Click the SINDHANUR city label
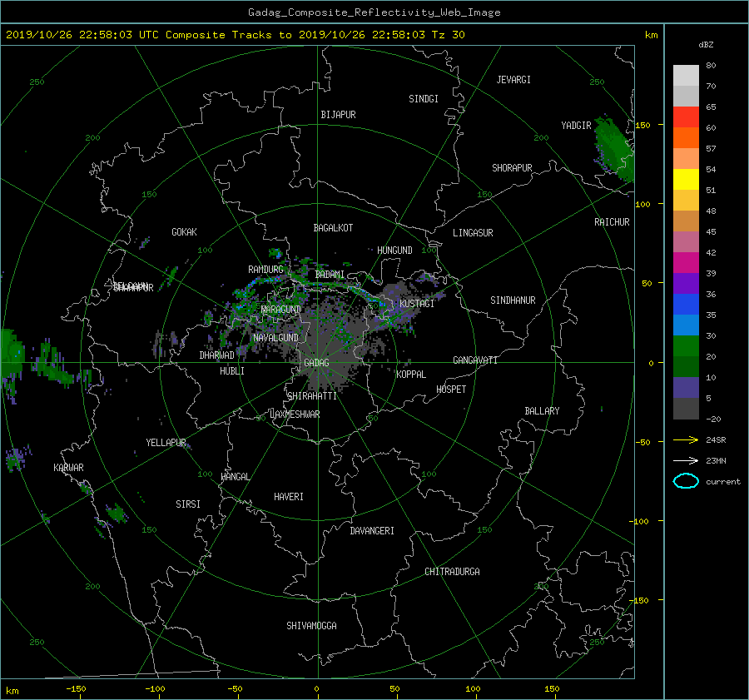 click(513, 300)
